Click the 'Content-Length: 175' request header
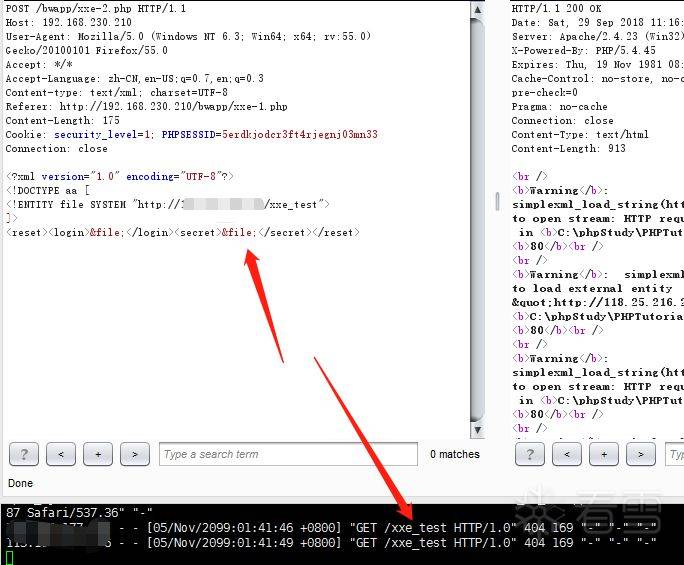 click(x=62, y=120)
